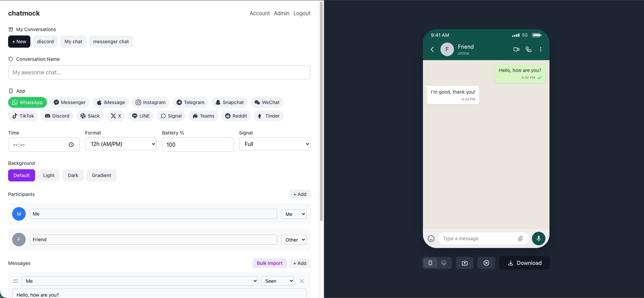This screenshot has width=644, height=298.
Task: Remove the first message with X icon
Action: click(302, 281)
